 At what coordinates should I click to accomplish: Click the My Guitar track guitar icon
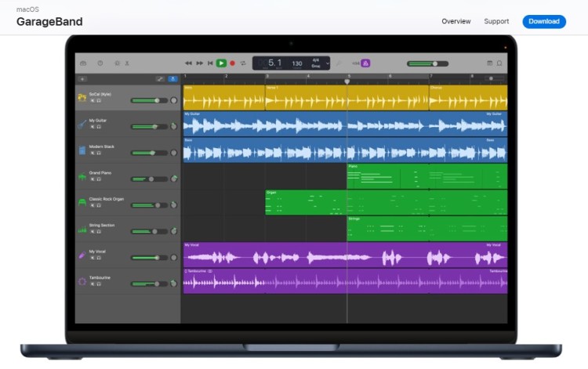82,124
